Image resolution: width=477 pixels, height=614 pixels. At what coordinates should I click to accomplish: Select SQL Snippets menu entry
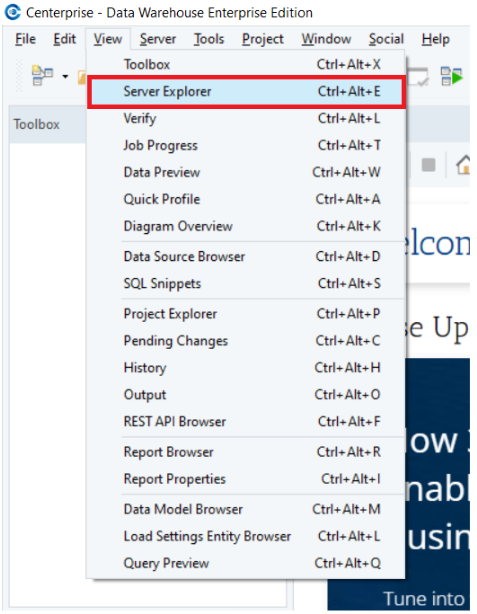tap(246, 283)
